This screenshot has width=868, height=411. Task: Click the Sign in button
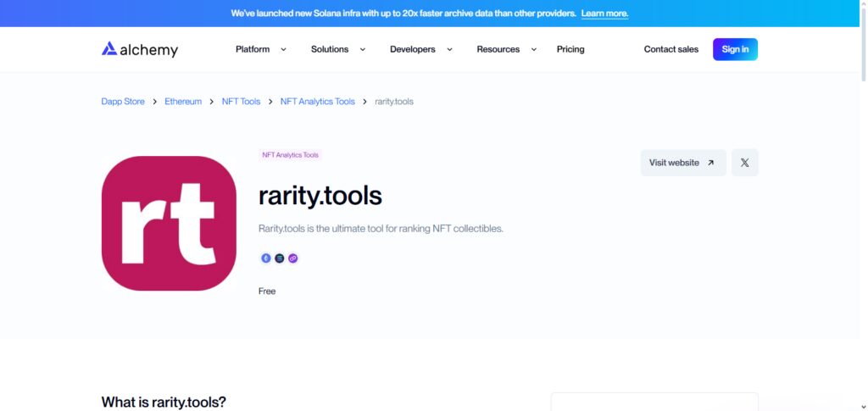coord(735,49)
